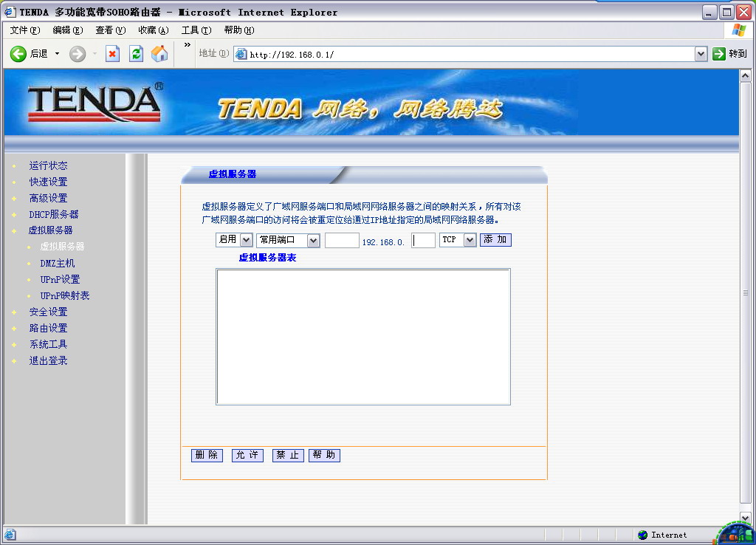Image resolution: width=756 pixels, height=545 pixels.
Task: Open UPnP映射表 sub-item
Action: tap(65, 295)
